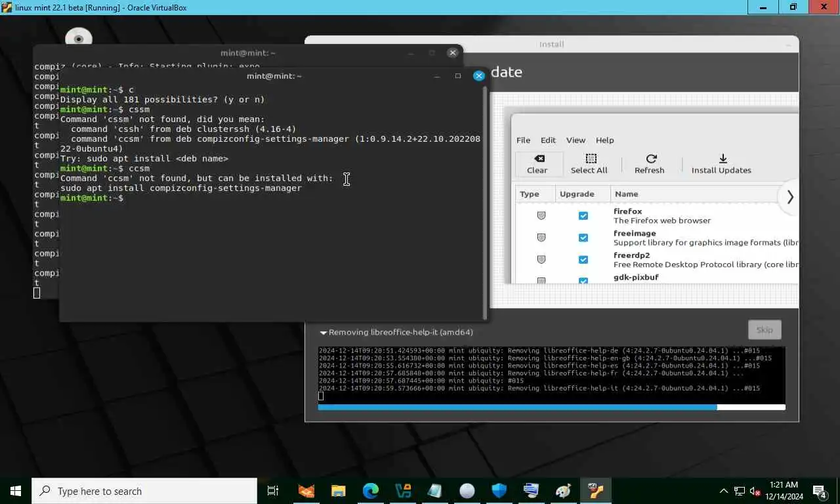Screen dimensions: 840x504
Task: Click the 'freerdp2' package name
Action: coord(631,255)
